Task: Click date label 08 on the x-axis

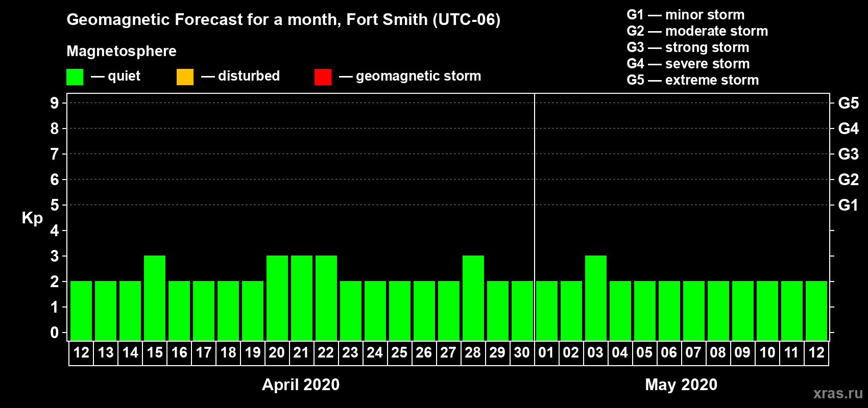Action: coord(718,353)
